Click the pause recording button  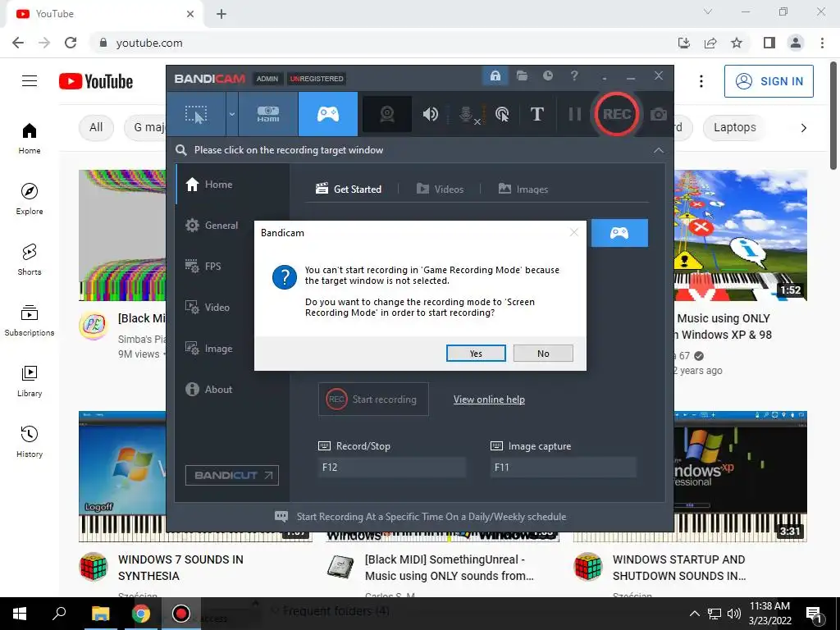(574, 114)
